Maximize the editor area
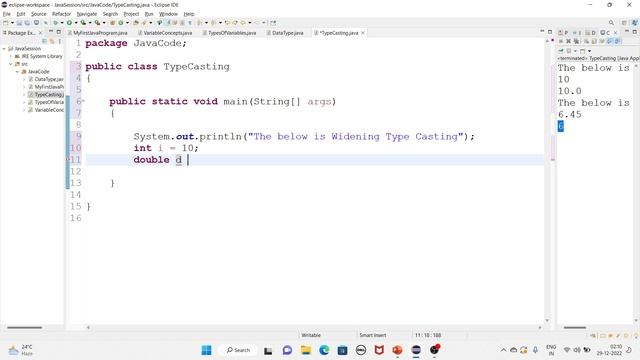 [550, 32]
